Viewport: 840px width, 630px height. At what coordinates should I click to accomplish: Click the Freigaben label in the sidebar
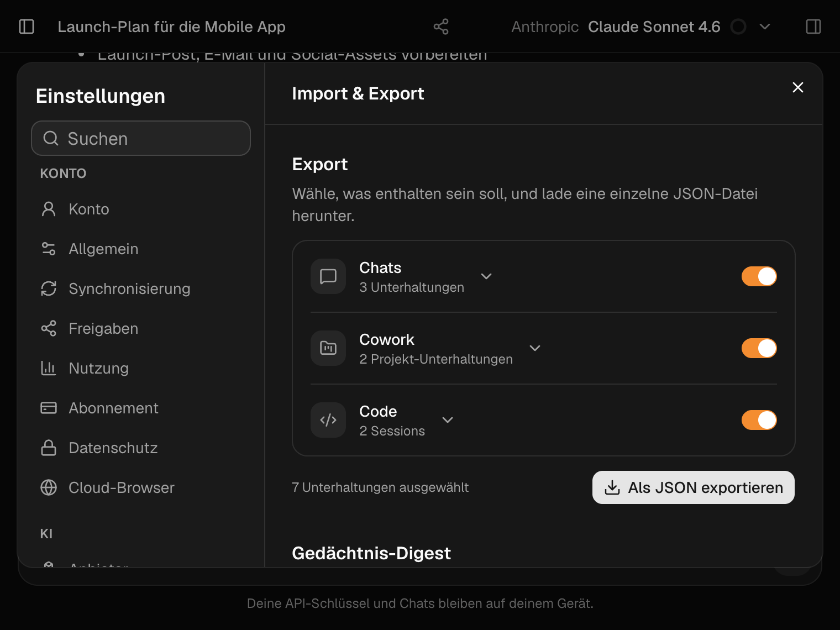103,328
